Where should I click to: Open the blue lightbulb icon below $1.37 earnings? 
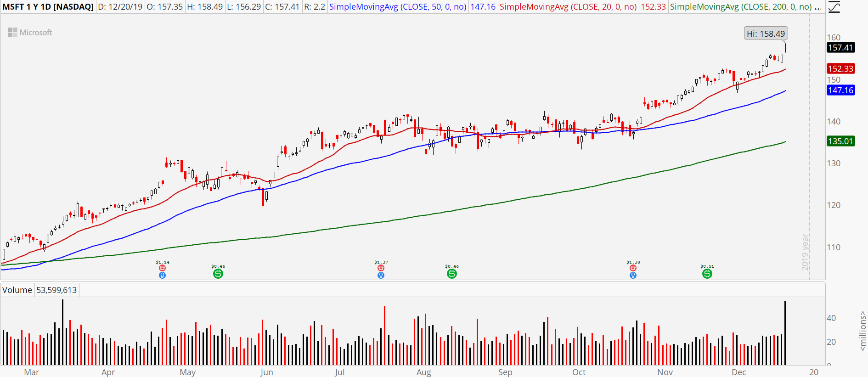381,275
